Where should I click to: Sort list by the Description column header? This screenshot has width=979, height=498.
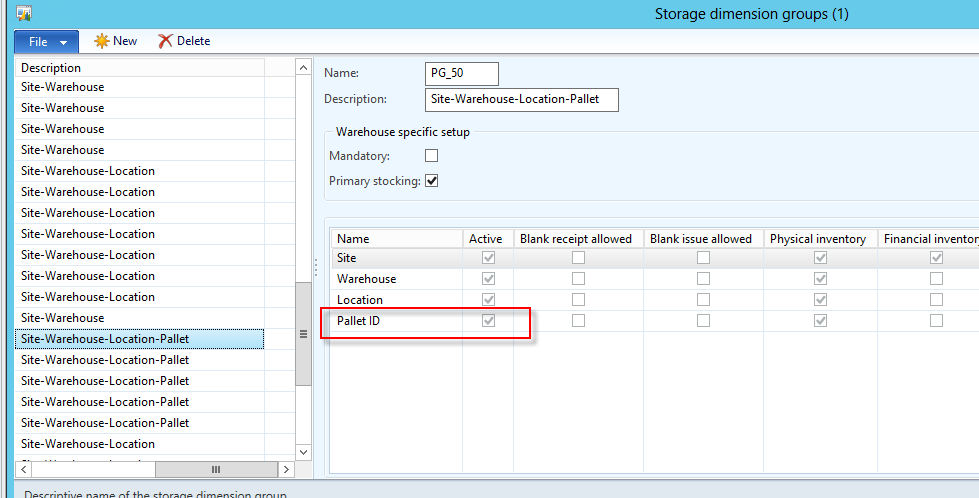click(x=140, y=67)
